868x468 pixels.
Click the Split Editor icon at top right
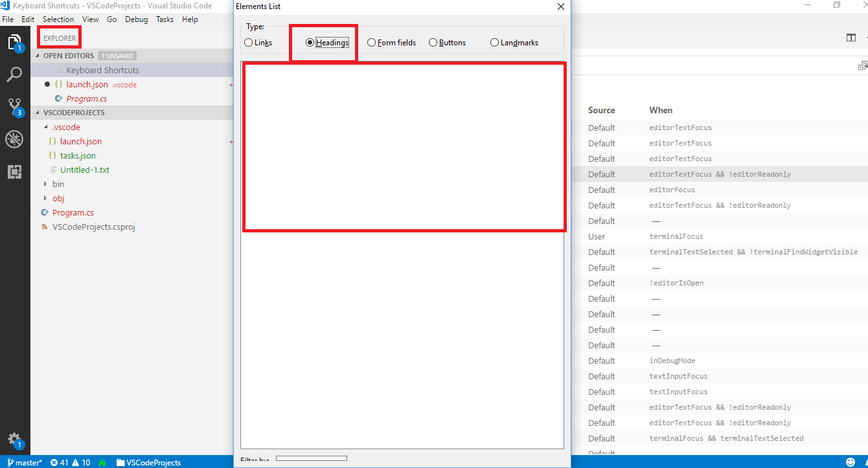[851, 38]
